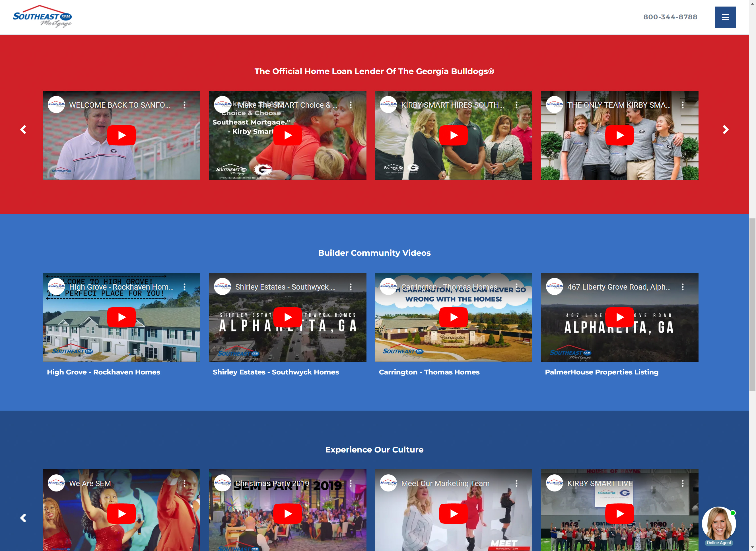Play Meet Our Marketing Team video

coord(453,514)
